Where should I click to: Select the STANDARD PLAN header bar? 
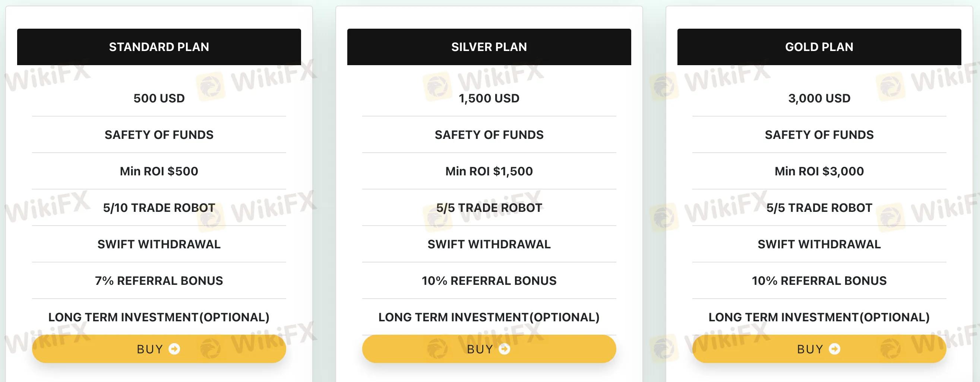point(159,47)
